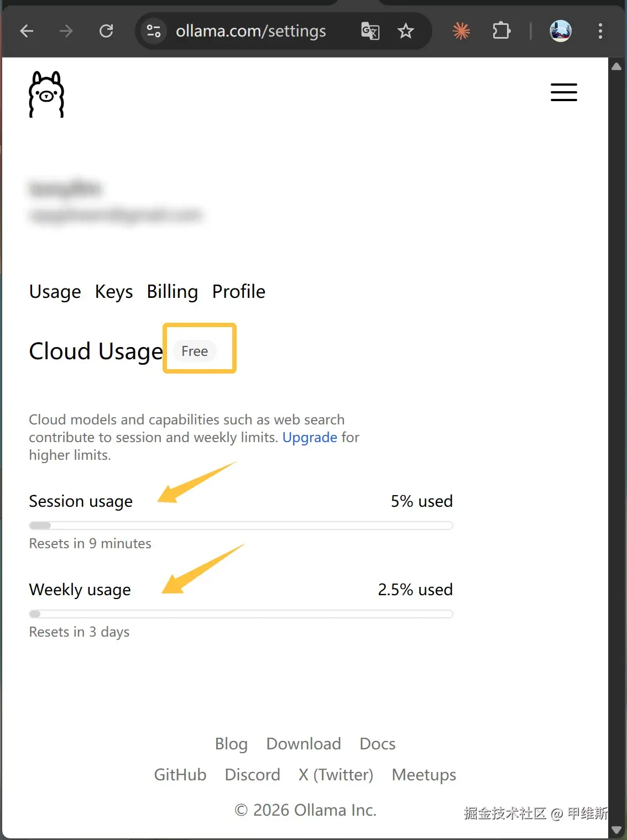
Task: Click the ollama.com/settings address bar
Action: tap(251, 31)
